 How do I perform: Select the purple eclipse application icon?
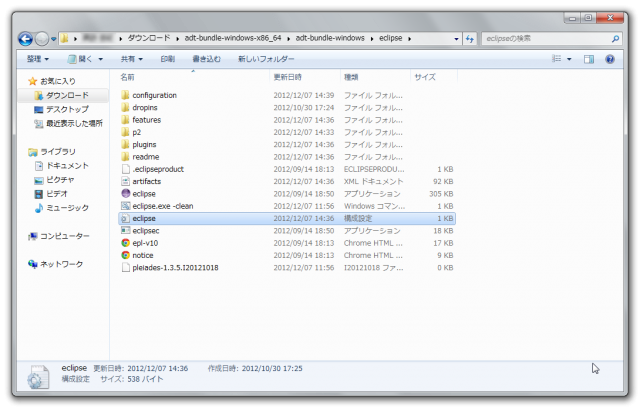click(x=125, y=193)
